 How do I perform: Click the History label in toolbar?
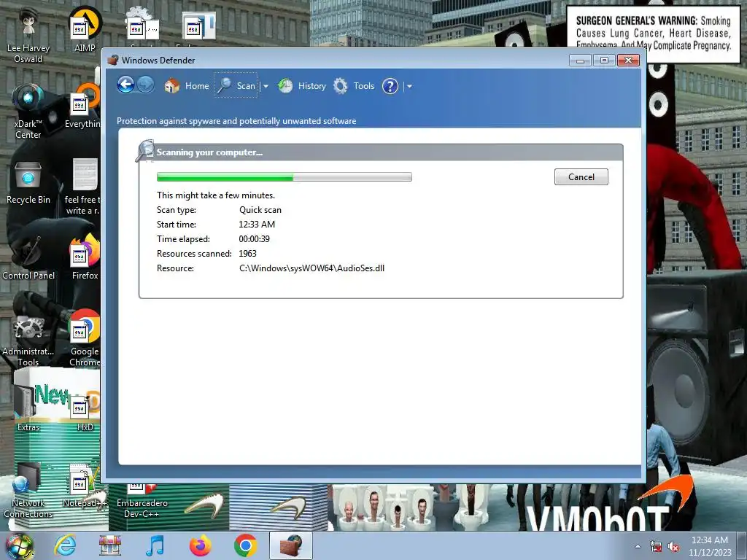pos(312,86)
